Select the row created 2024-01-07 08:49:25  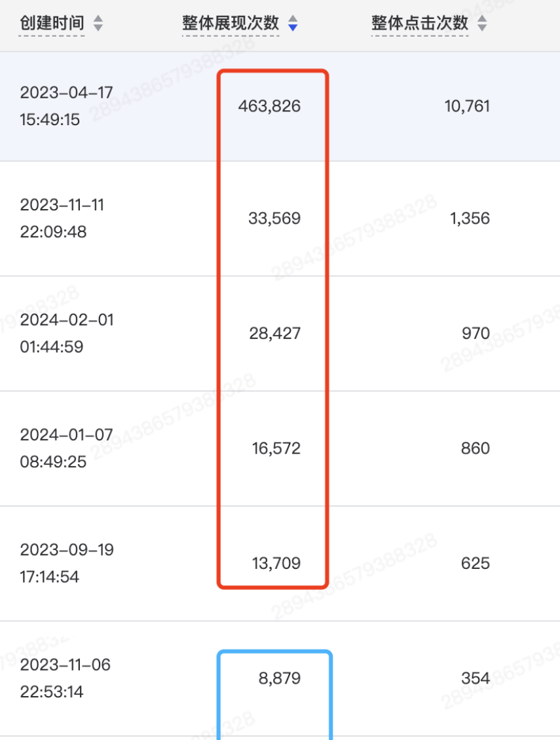click(x=67, y=448)
